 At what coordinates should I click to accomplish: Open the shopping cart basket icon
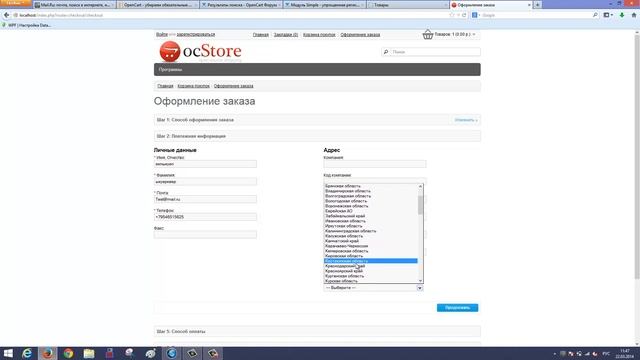427,34
